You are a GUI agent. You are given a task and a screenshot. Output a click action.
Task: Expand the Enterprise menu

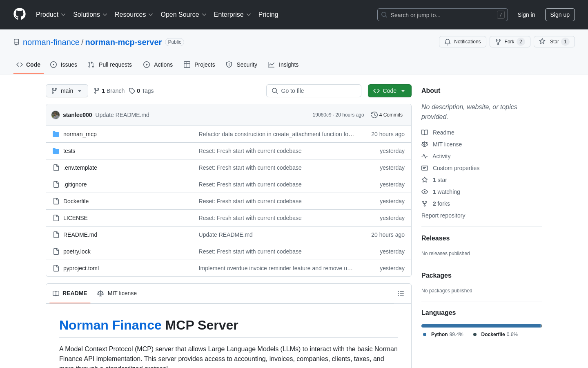pos(232,15)
